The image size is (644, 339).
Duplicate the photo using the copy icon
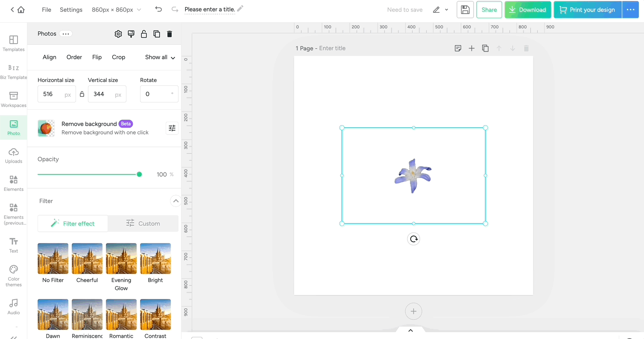pos(157,34)
